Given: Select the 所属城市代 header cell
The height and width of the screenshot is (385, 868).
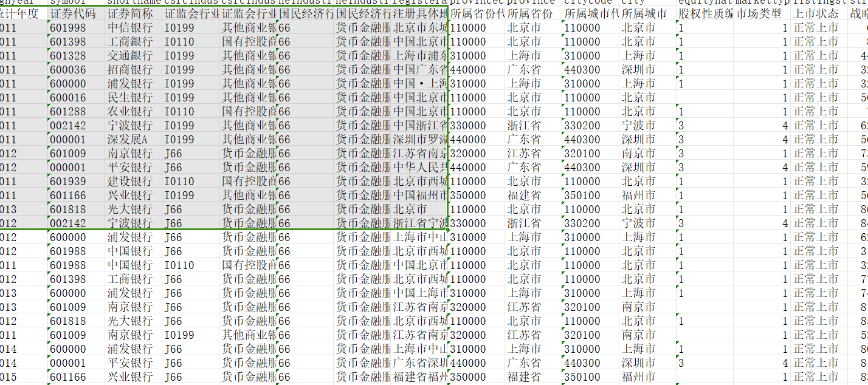Looking at the screenshot, I should 591,13.
